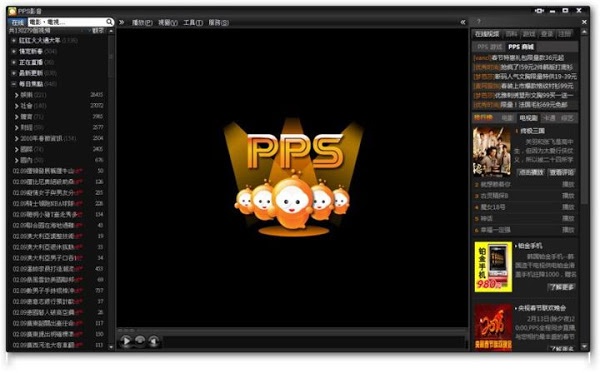The image size is (600, 373).
Task: Click the 央视春节联欢晚会 thumbnail
Action: point(493,327)
